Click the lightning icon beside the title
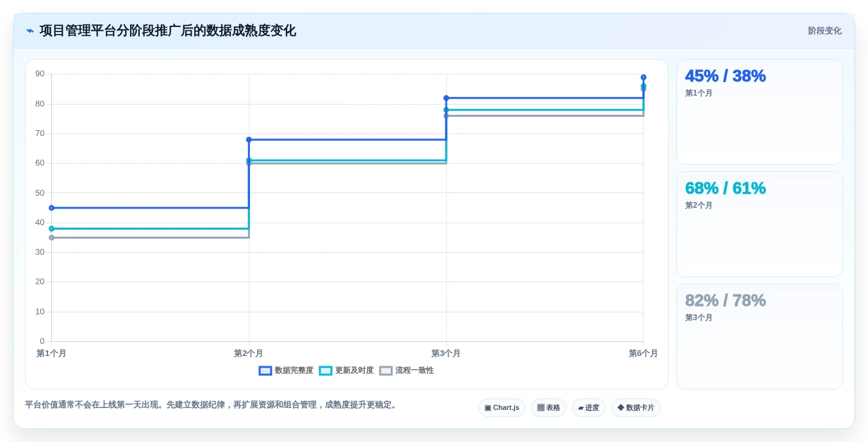This screenshot has height=442, width=868. click(x=29, y=31)
